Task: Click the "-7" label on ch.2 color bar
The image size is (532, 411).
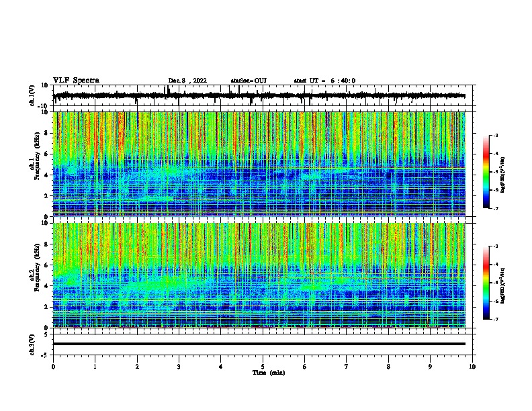Action: [x=495, y=319]
